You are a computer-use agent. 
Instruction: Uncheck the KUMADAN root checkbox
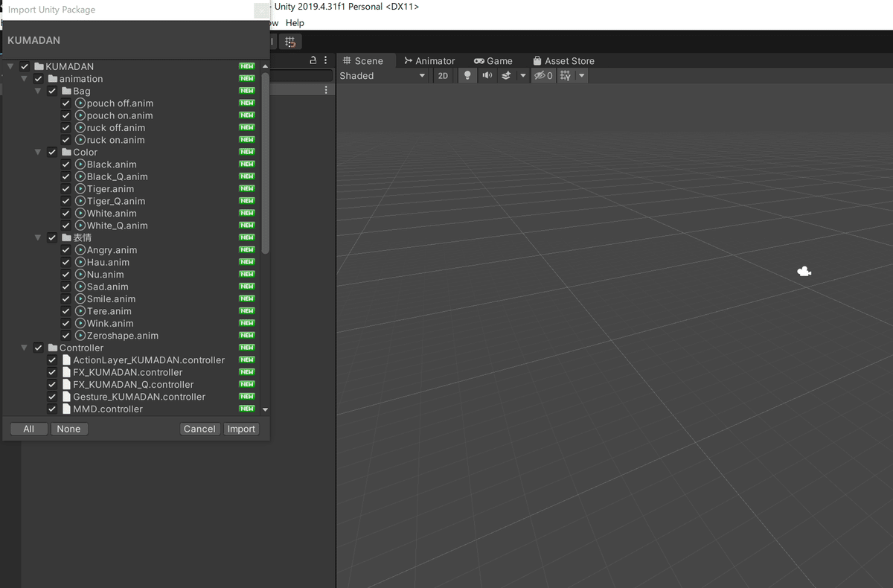pyautogui.click(x=25, y=66)
